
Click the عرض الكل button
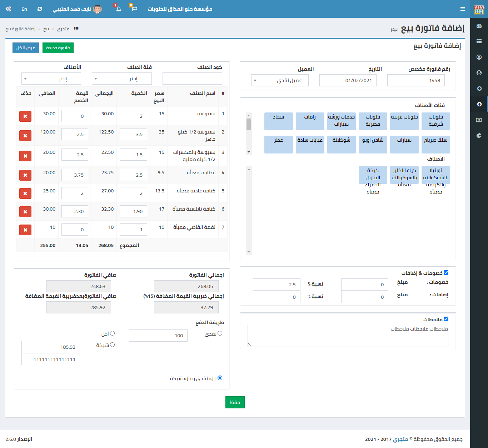[x=26, y=48]
